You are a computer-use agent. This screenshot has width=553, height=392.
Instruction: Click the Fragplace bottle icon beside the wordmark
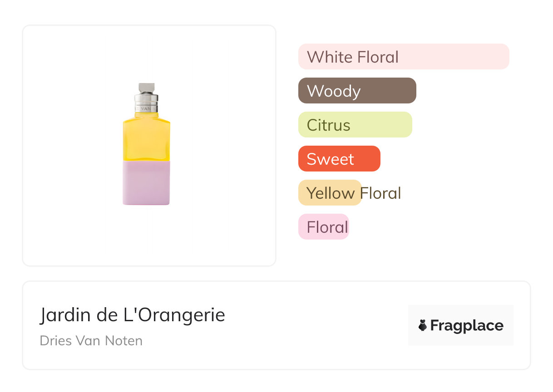pyautogui.click(x=423, y=325)
